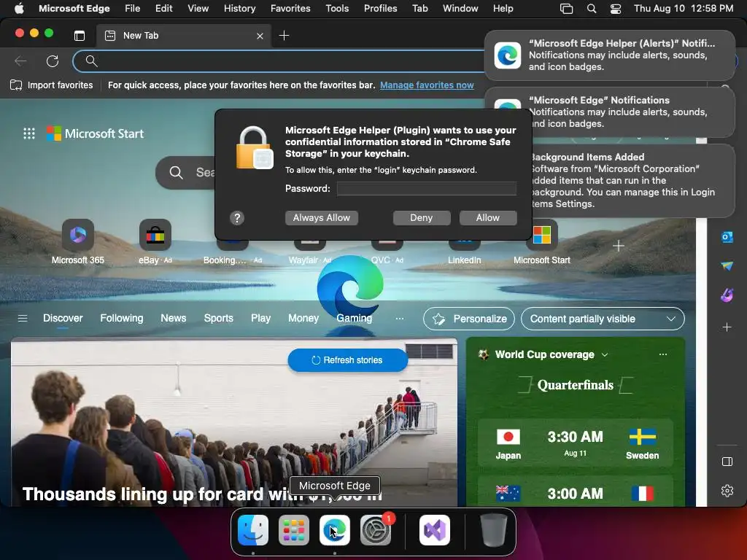Switch to the Following feed tab
Screen dimensions: 747x560
[x=122, y=318]
